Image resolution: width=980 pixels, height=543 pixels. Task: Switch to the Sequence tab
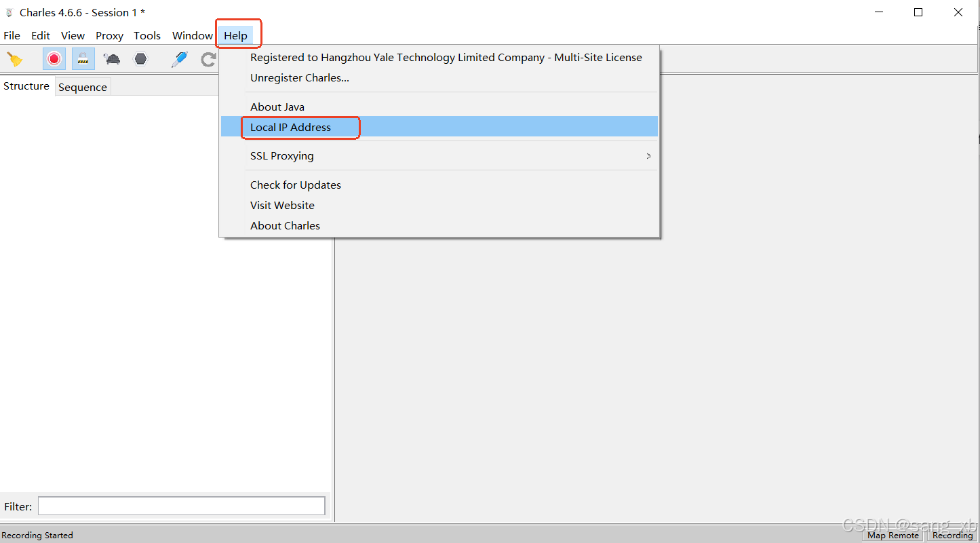[x=83, y=87]
